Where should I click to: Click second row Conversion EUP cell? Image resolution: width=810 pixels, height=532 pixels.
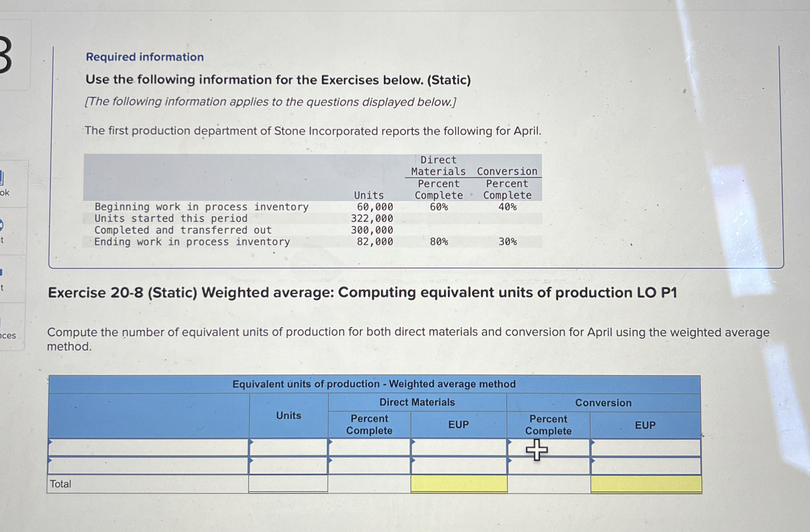[646, 466]
